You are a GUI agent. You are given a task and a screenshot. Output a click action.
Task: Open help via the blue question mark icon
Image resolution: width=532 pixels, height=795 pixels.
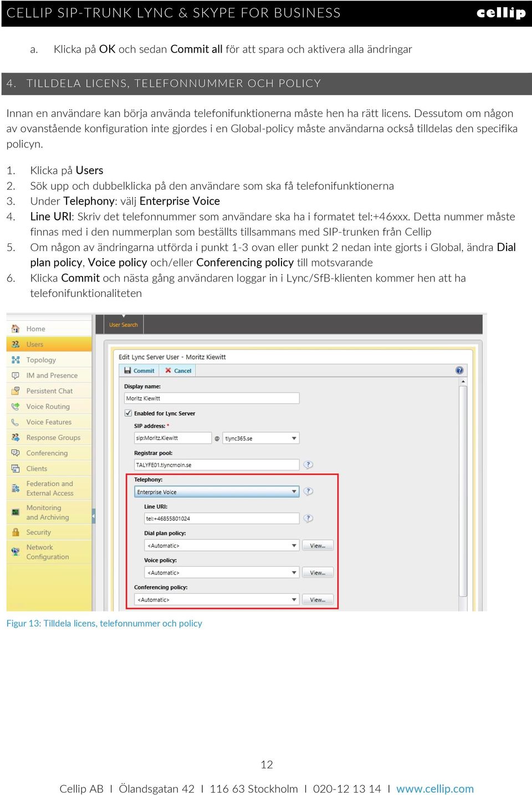coord(459,370)
